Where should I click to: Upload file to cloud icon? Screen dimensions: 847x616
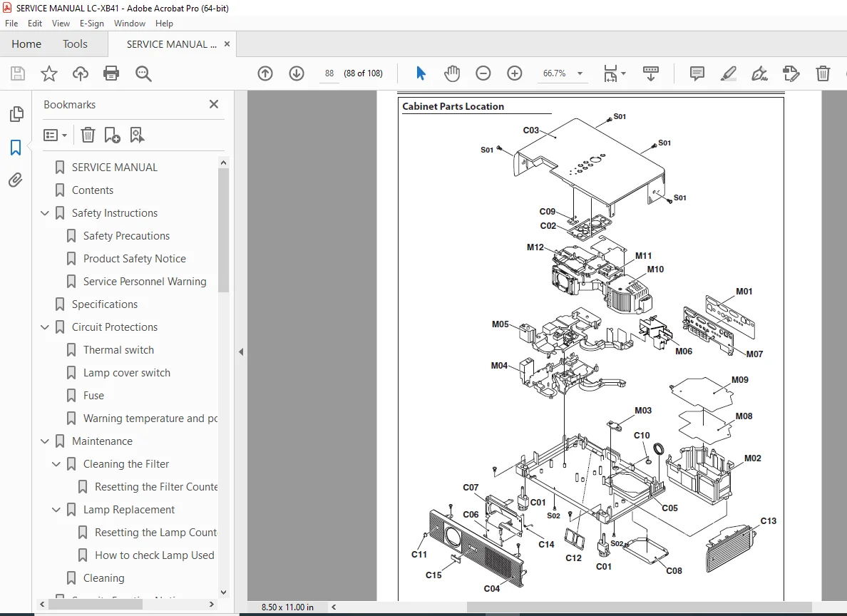point(81,73)
